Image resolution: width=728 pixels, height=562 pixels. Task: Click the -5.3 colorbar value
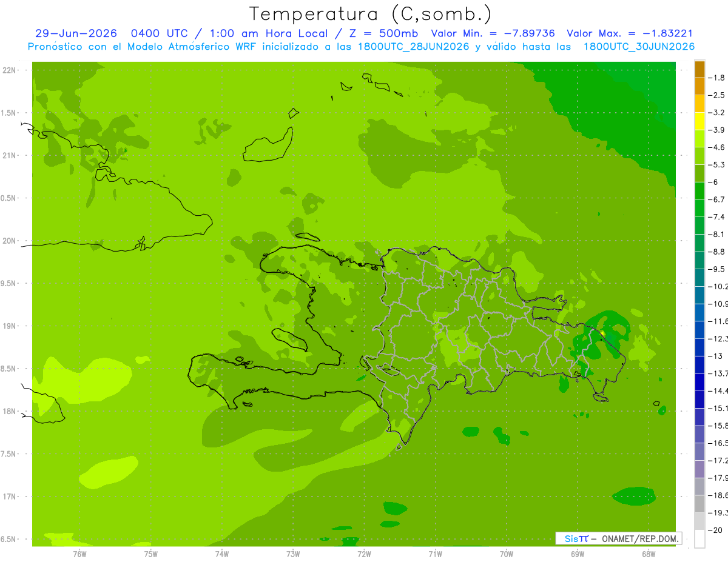(718, 165)
